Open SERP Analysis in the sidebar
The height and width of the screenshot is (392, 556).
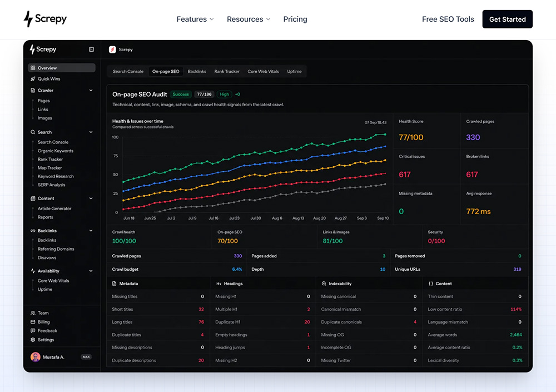(51, 185)
